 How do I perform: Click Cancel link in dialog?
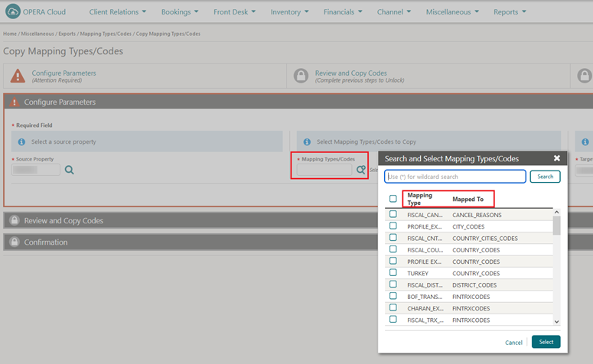513,343
